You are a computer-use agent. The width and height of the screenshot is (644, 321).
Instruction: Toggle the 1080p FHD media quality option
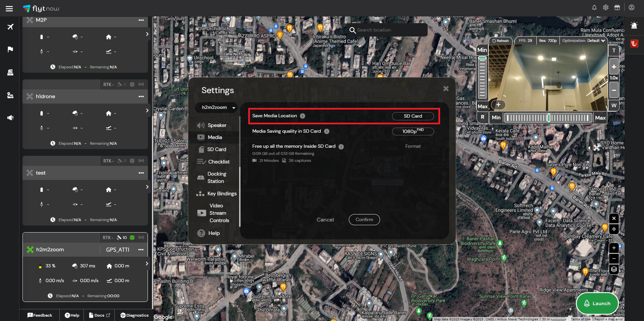tap(413, 131)
